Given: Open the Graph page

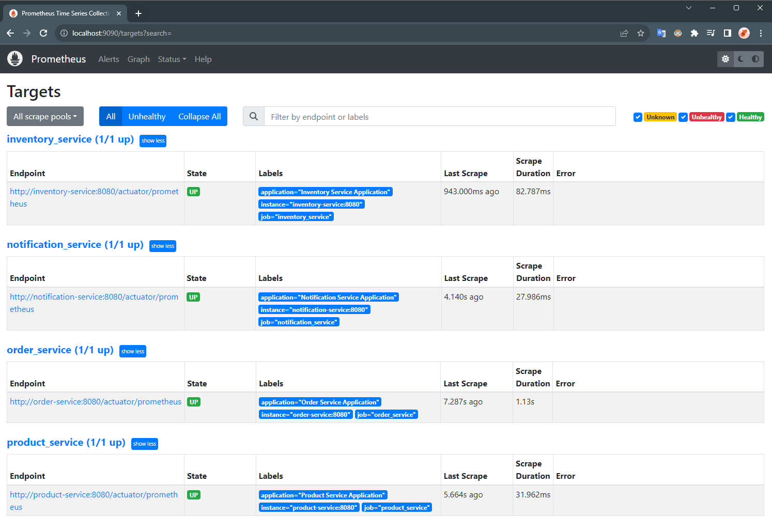Looking at the screenshot, I should 138,59.
